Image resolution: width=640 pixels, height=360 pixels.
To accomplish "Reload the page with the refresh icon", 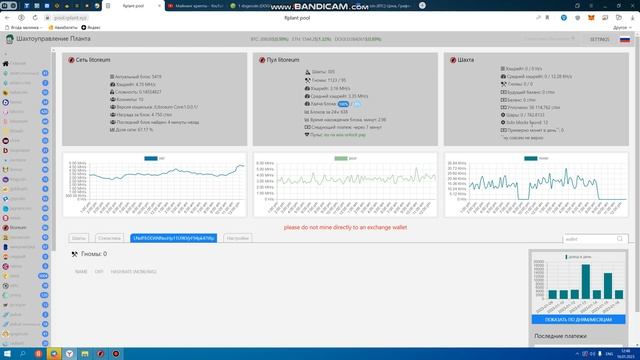I will [x=35, y=18].
